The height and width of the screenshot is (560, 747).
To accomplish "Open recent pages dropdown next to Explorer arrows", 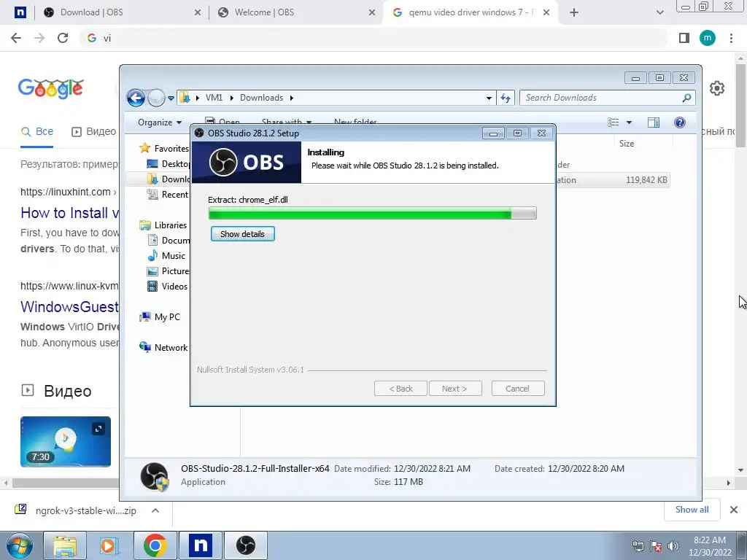I will pyautogui.click(x=171, y=98).
